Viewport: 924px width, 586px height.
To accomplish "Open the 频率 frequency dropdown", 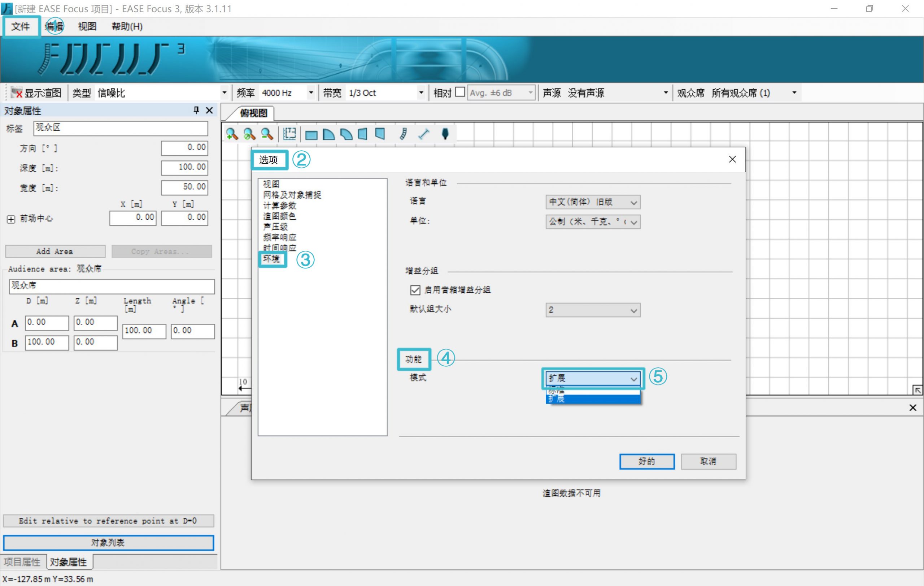I will [x=311, y=92].
